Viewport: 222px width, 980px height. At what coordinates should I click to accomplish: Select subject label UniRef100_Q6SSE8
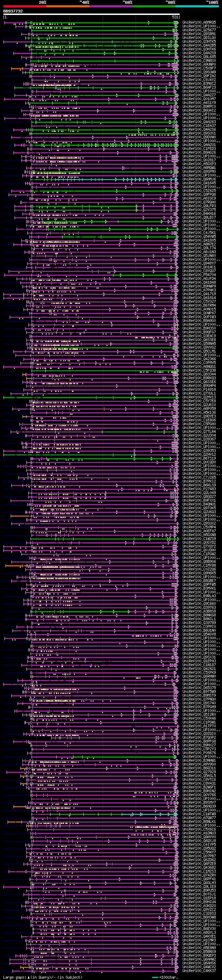[199, 340]
